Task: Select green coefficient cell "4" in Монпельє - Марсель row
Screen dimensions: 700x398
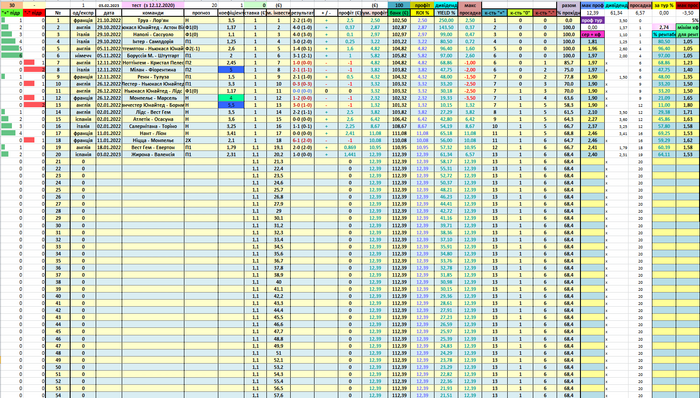Action: pyautogui.click(x=231, y=98)
